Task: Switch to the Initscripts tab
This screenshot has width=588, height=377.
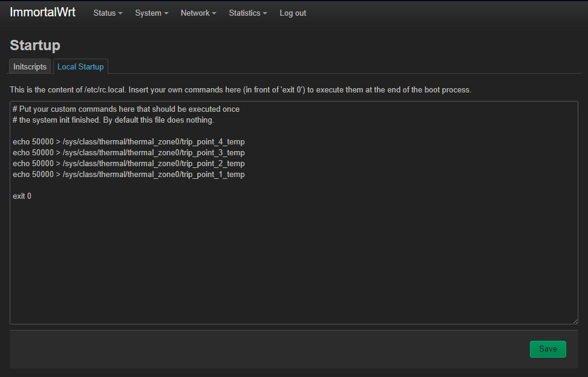Action: click(x=30, y=67)
